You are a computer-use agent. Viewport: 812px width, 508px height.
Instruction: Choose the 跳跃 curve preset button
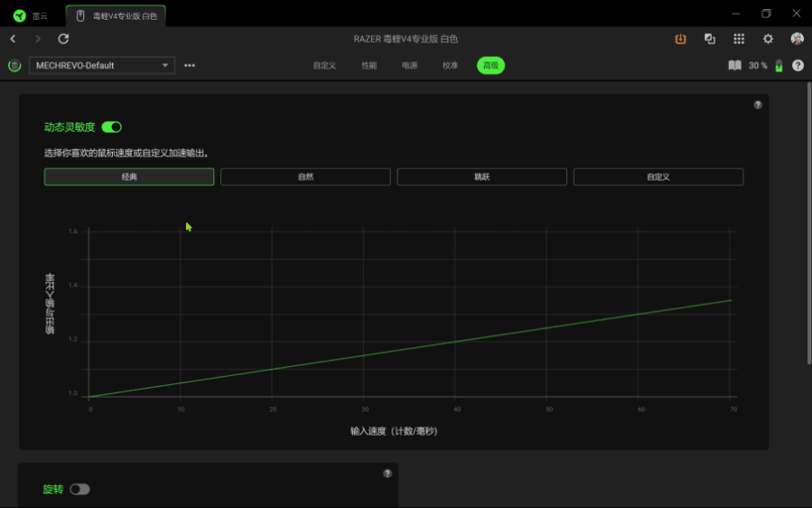pyautogui.click(x=482, y=177)
